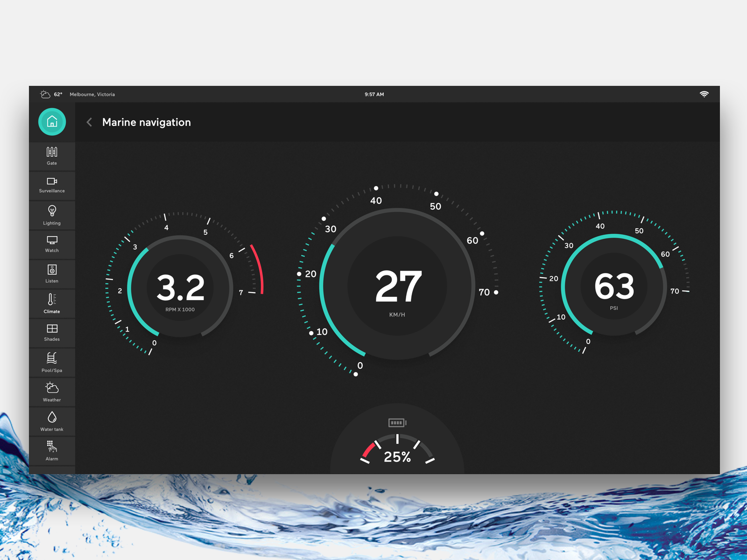Open the Listen audio panel
Viewport: 747px width, 560px height.
52,274
